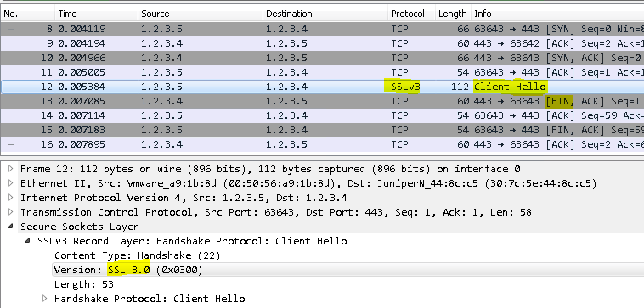
Task: Expand the Internet Protocol Version 4 node
Action: point(11,197)
